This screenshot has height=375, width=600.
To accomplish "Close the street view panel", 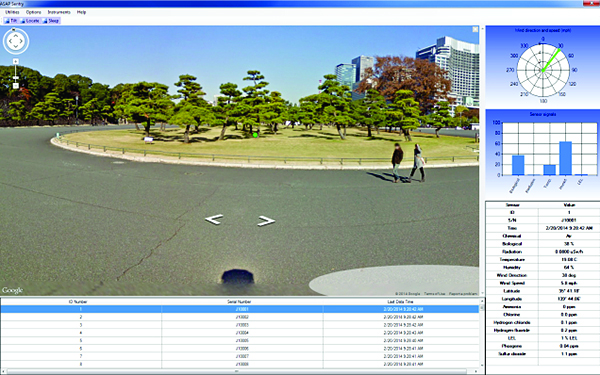I will pyautogui.click(x=475, y=29).
